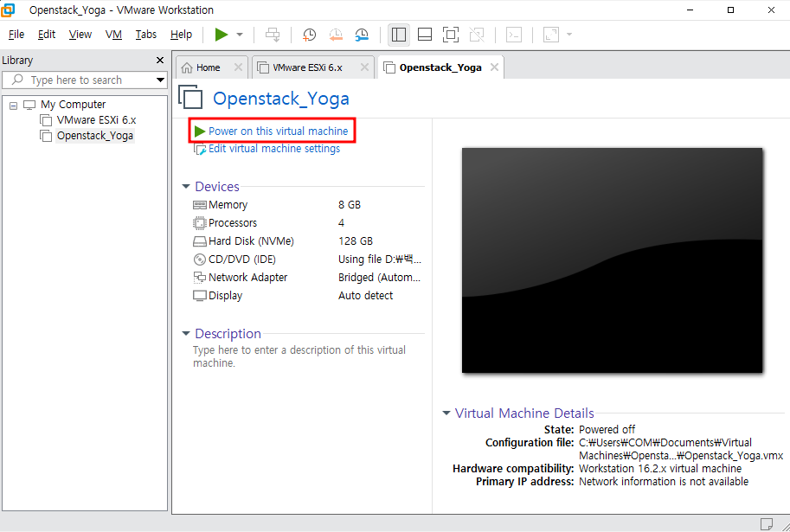Viewport: 790px width, 532px height.
Task: Click the description text entry area
Action: click(299, 356)
